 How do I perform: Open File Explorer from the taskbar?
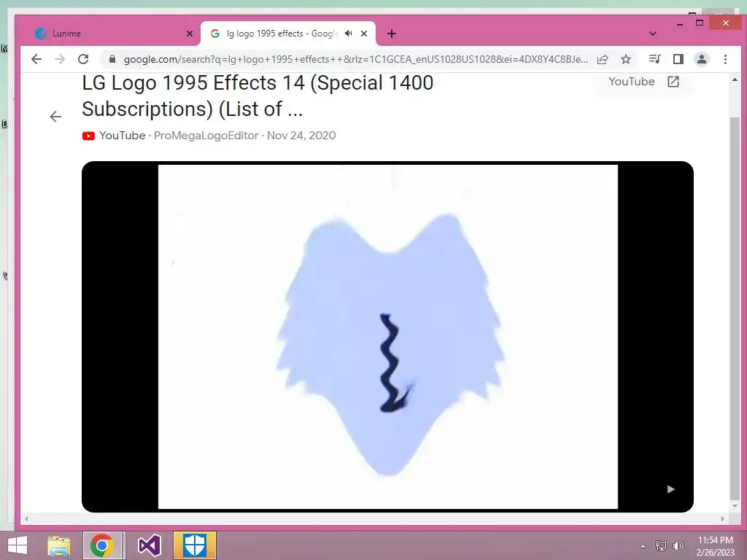point(58,545)
